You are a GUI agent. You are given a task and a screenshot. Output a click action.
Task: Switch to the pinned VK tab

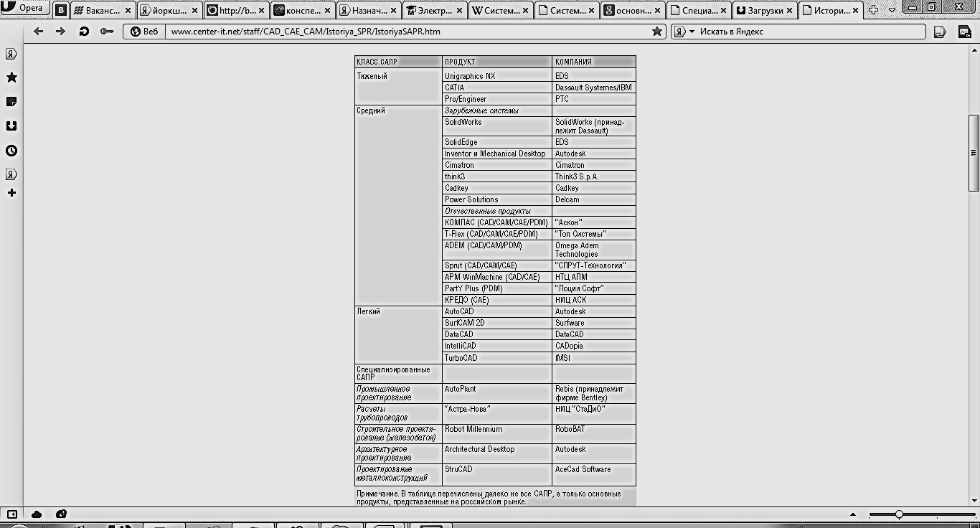pyautogui.click(x=61, y=11)
